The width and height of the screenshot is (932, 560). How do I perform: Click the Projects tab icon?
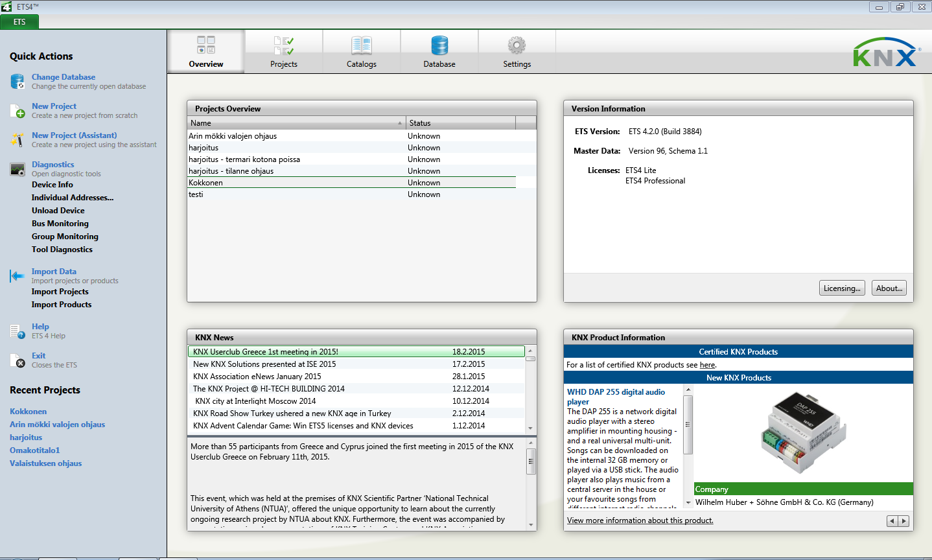point(284,45)
